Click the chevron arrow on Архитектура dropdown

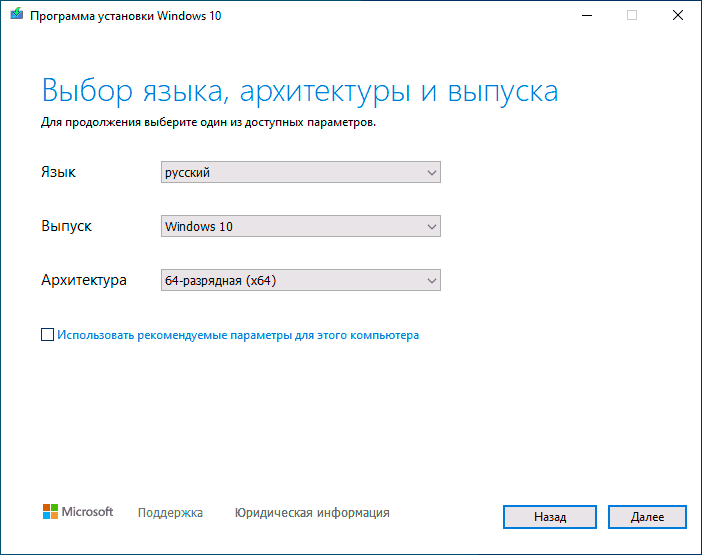coord(431,281)
